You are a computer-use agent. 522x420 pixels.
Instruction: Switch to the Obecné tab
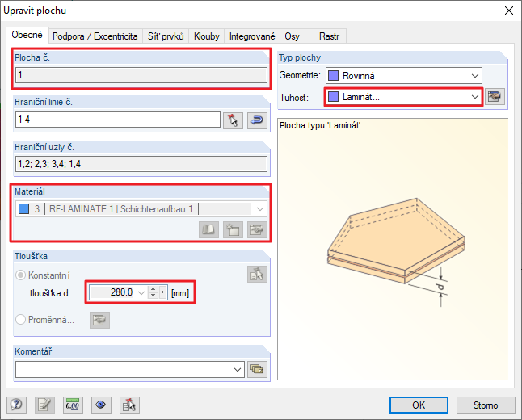[27, 35]
